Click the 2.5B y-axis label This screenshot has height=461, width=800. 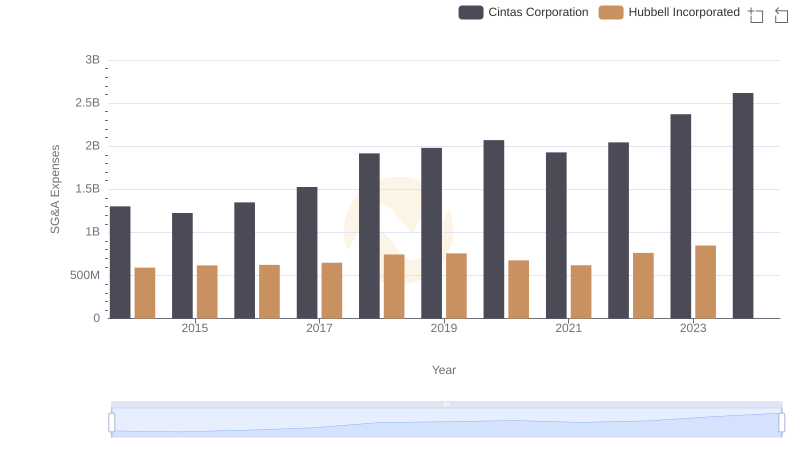point(88,103)
